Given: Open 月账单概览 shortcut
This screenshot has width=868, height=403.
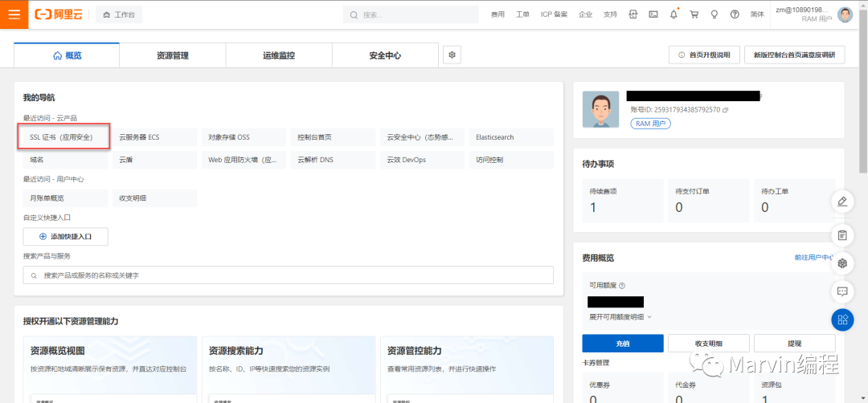Looking at the screenshot, I should [x=65, y=198].
